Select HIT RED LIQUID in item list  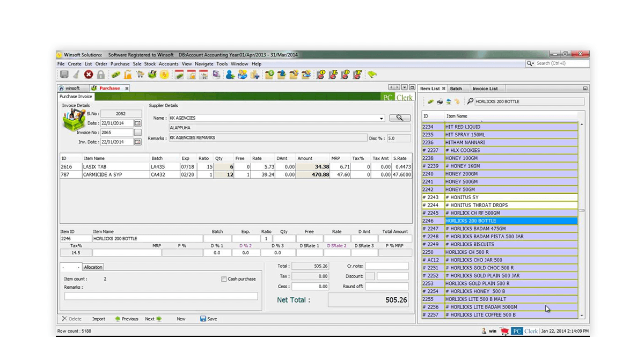(500, 127)
